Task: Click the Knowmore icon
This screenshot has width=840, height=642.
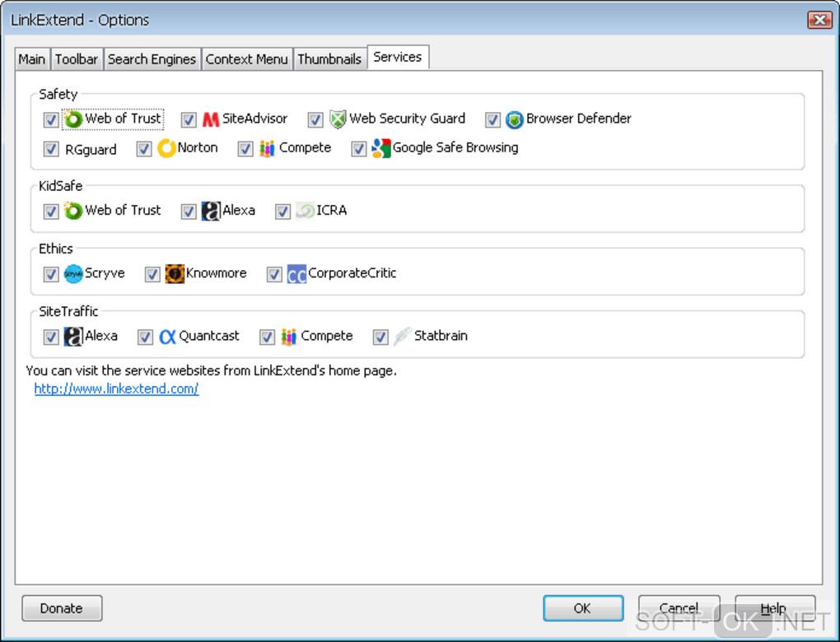Action: [x=175, y=273]
